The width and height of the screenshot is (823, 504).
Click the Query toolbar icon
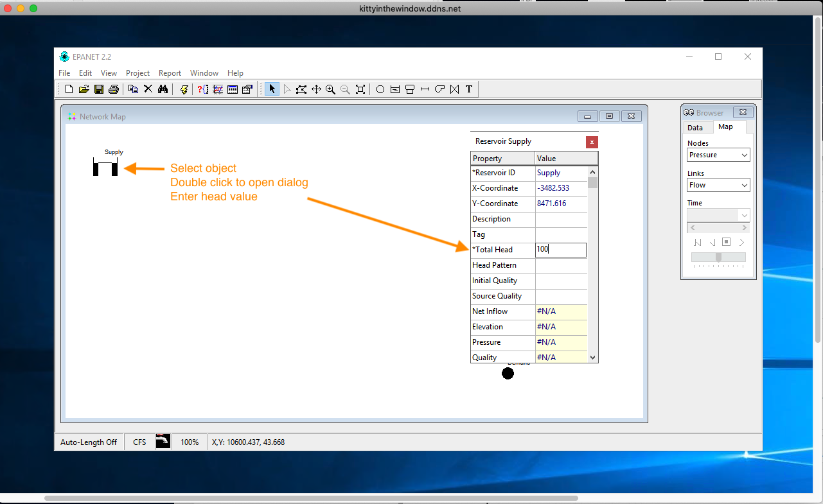click(203, 89)
